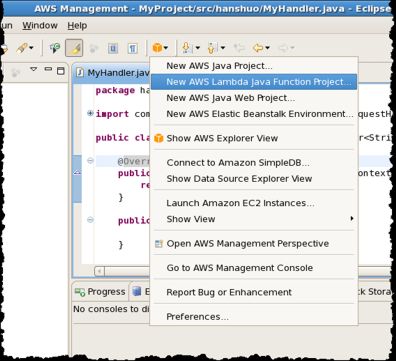This screenshot has width=396, height=361.
Task: Open AWS toolkit Preferences entry
Action: [x=254, y=317]
